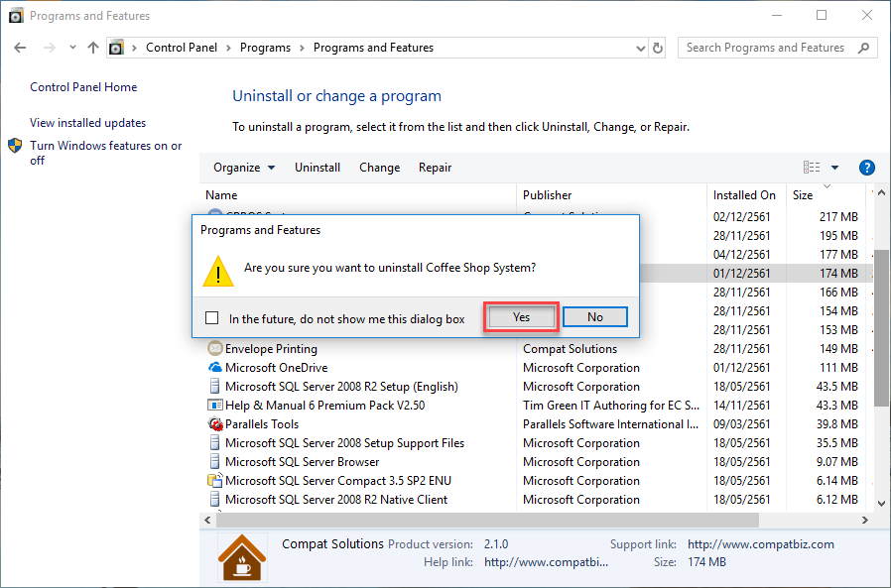Open the More options view dropdown arrow
This screenshot has height=588, width=891.
834,168
